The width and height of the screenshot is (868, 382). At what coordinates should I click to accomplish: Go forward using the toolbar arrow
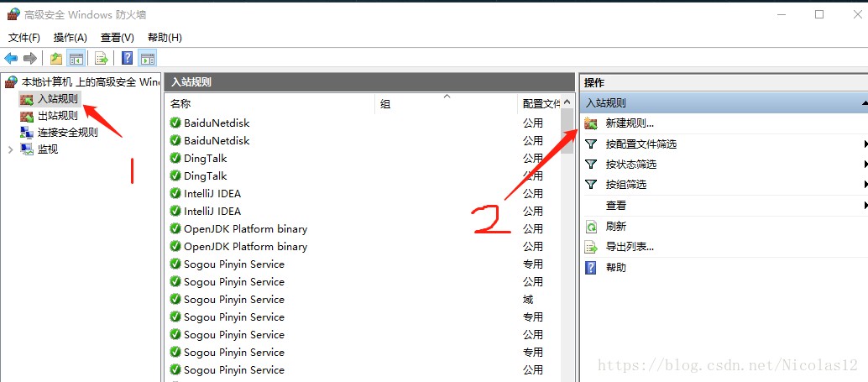pyautogui.click(x=30, y=58)
